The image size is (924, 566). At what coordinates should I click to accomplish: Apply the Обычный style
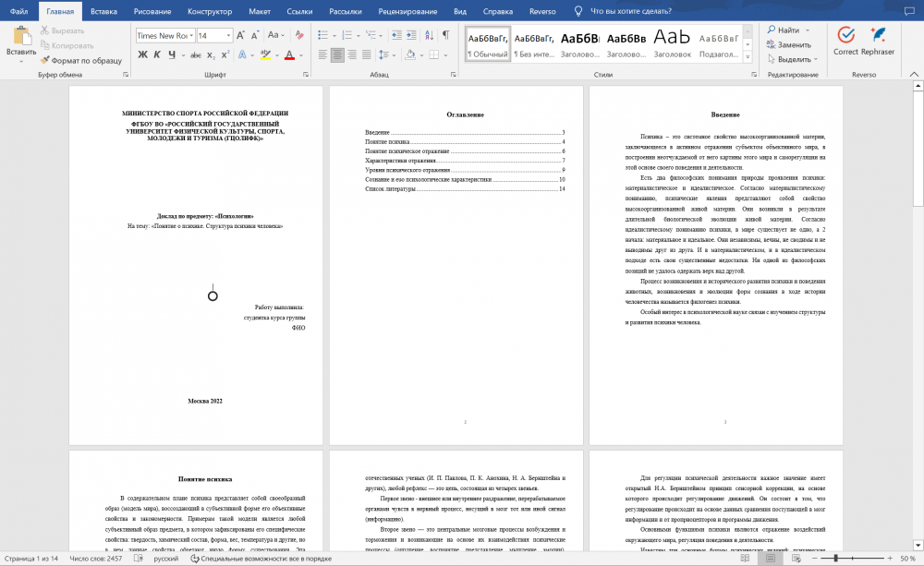pyautogui.click(x=487, y=44)
